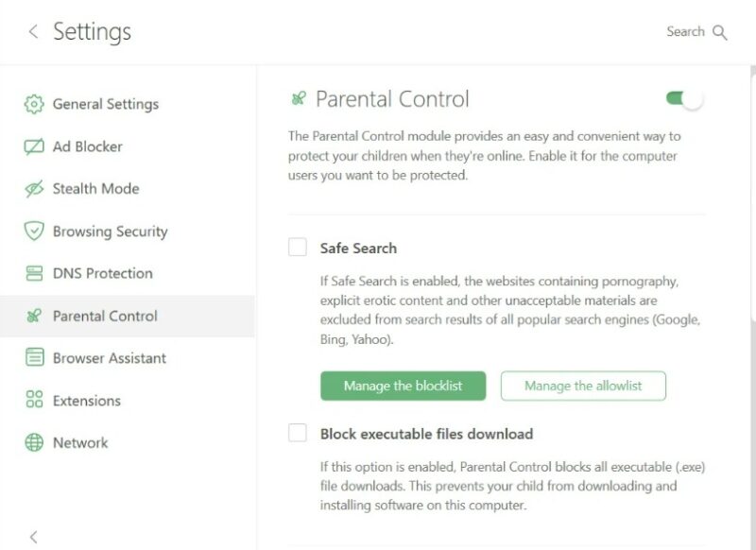This screenshot has height=550, width=756.
Task: Click the search magnifier icon
Action: (x=720, y=32)
